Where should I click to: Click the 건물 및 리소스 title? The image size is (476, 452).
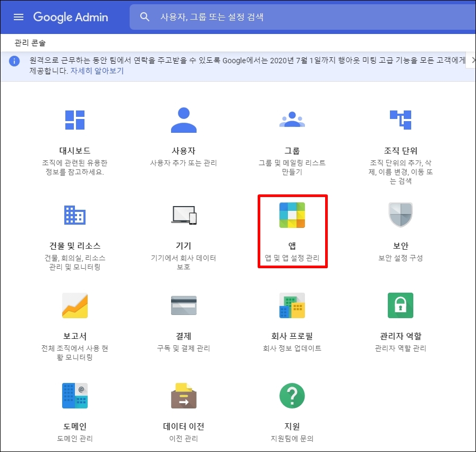tap(75, 245)
